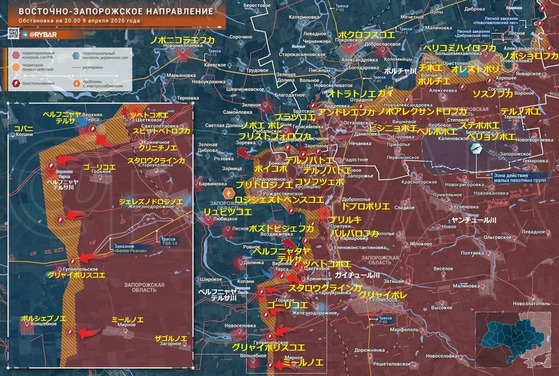Click the スビャトペトロフカ label in the inset
The width and height of the screenshot is (559, 376).
[x=161, y=131]
